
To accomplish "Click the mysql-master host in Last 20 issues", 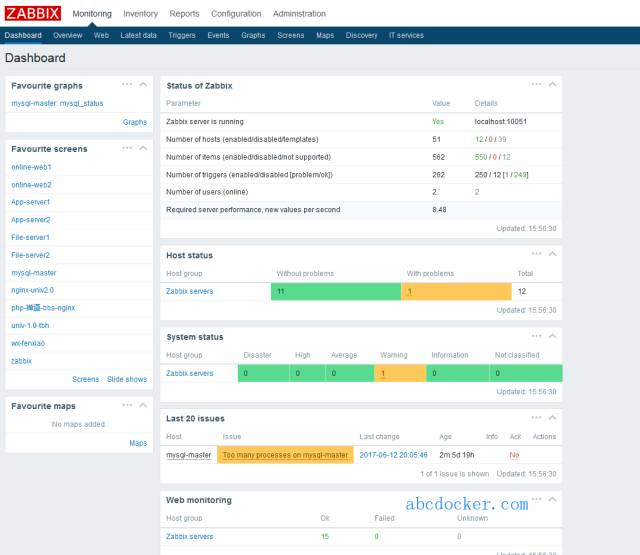I will 189,455.
